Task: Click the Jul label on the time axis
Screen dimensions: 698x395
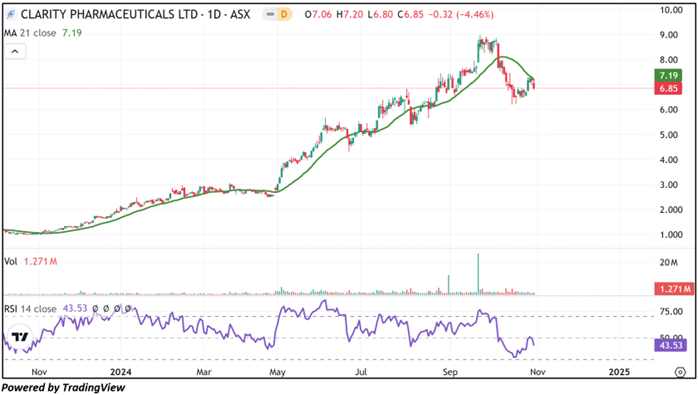Action: 361,372
